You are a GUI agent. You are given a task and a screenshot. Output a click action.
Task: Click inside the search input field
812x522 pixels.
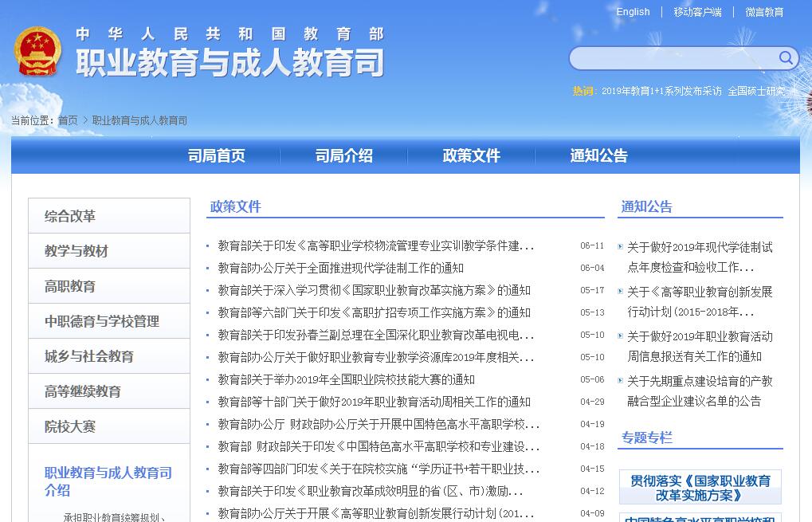click(671, 59)
